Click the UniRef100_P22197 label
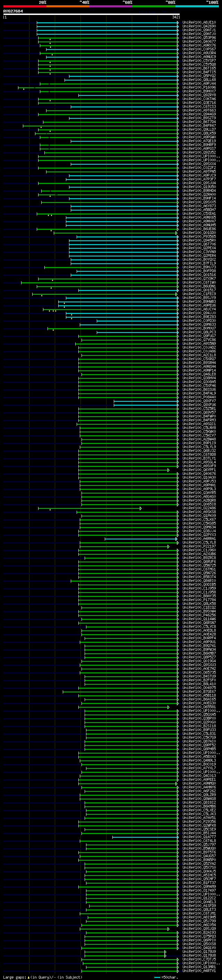Viewport: 222px width, 980px height. (199, 546)
